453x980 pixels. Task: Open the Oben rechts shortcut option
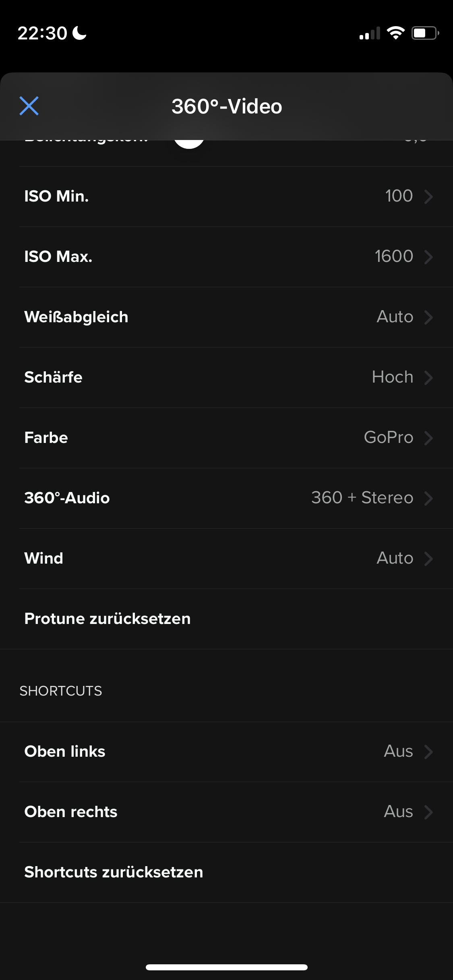click(226, 812)
